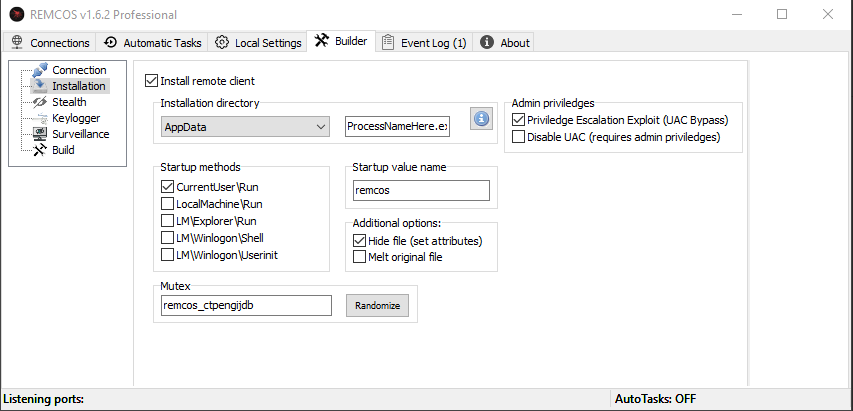Enable Melt original file option

tap(359, 257)
